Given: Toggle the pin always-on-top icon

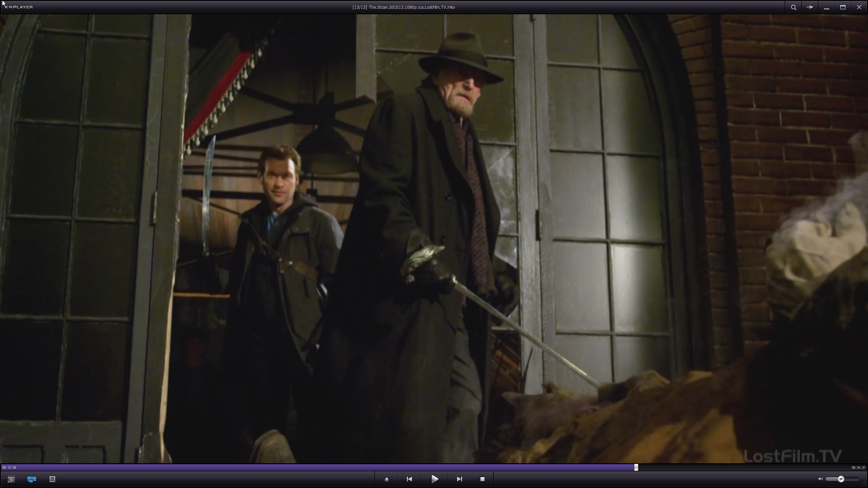Looking at the screenshot, I should pyautogui.click(x=810, y=7).
